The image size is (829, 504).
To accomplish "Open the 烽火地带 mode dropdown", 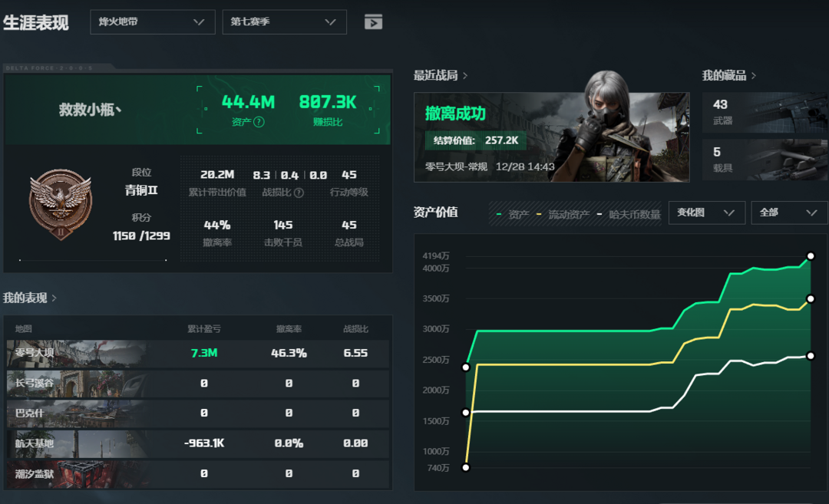I will pyautogui.click(x=152, y=22).
